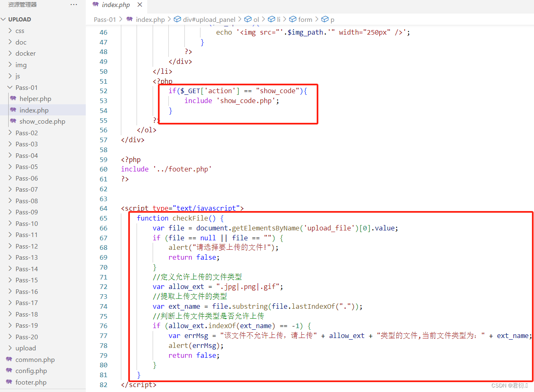534x392 pixels.
Task: Open helper.php in Pass-01
Action: [35, 99]
